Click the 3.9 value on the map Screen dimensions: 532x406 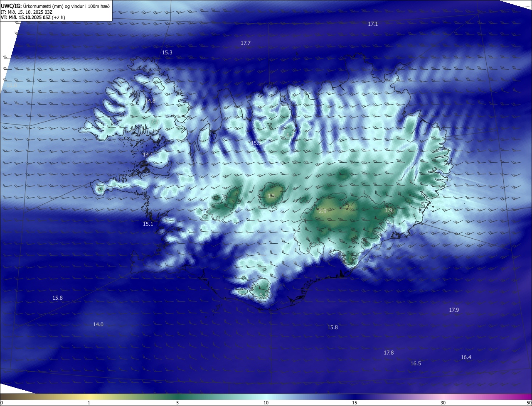tap(388, 211)
